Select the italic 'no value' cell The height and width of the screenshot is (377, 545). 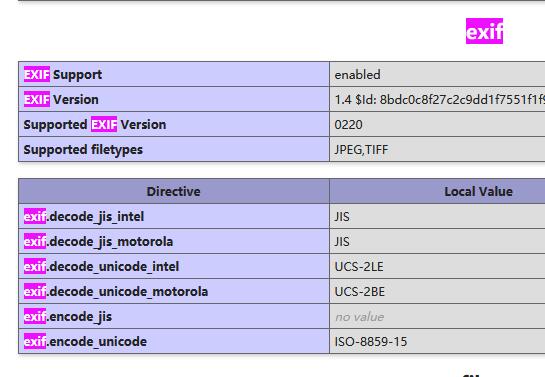click(359, 317)
